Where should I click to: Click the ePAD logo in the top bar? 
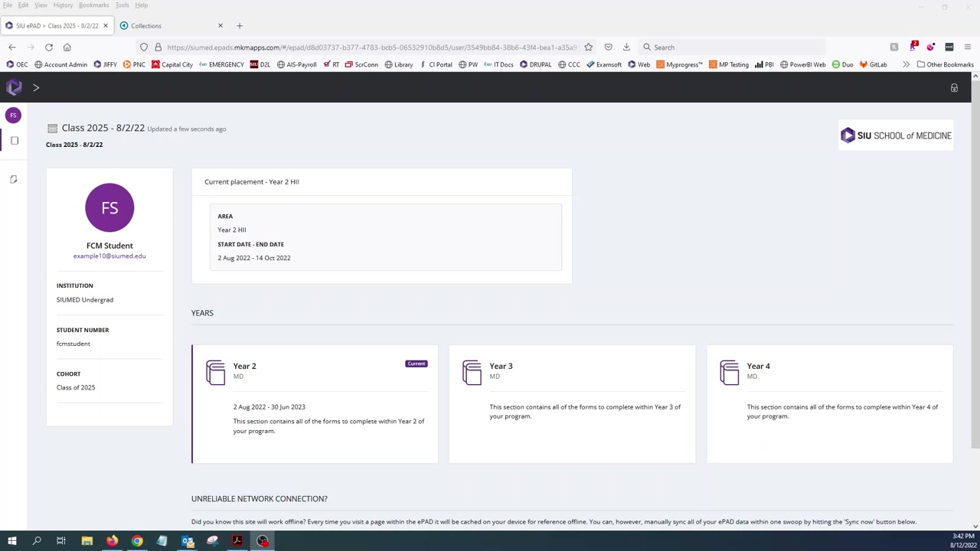tap(14, 87)
